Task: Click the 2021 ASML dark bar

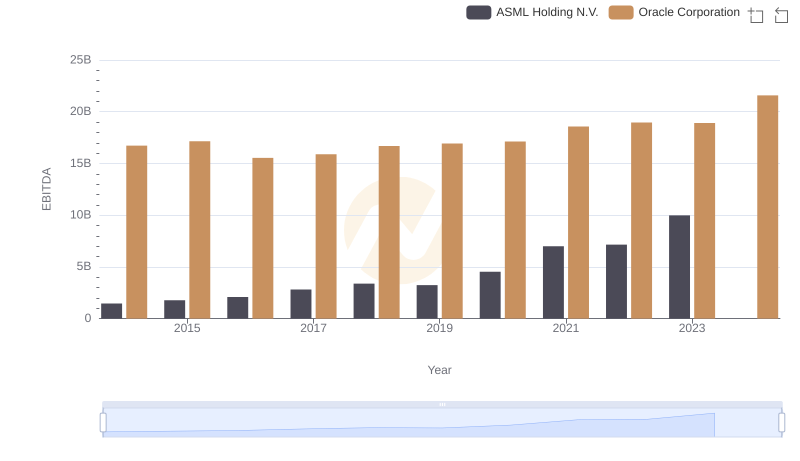Action: [553, 283]
